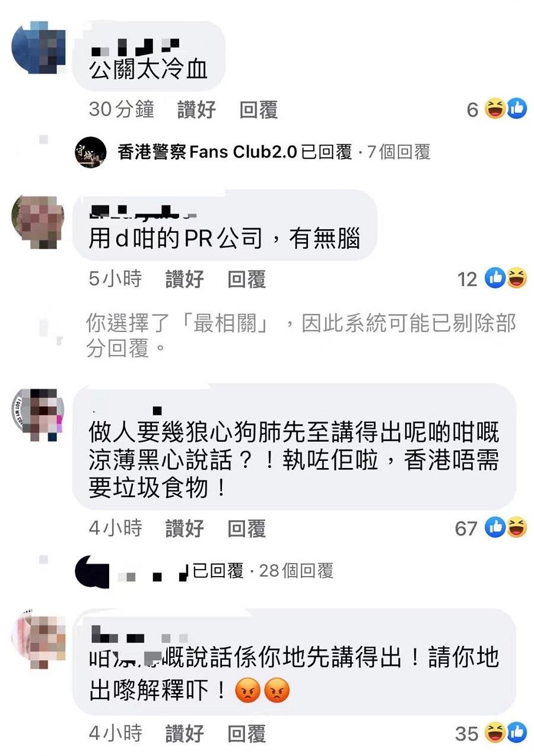The height and width of the screenshot is (756, 534).
Task: Like the 用d咁的PR公司 comment
Action: pos(185,279)
